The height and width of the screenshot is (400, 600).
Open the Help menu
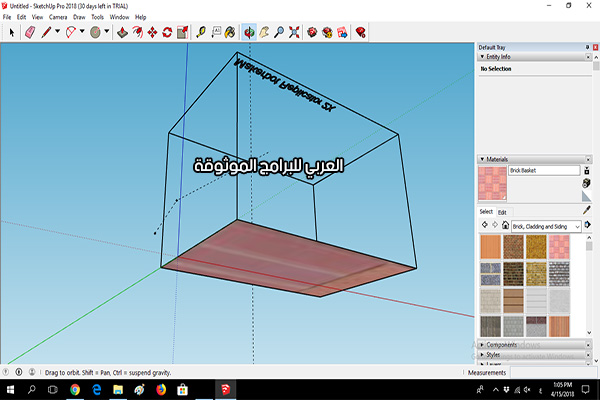click(x=140, y=17)
